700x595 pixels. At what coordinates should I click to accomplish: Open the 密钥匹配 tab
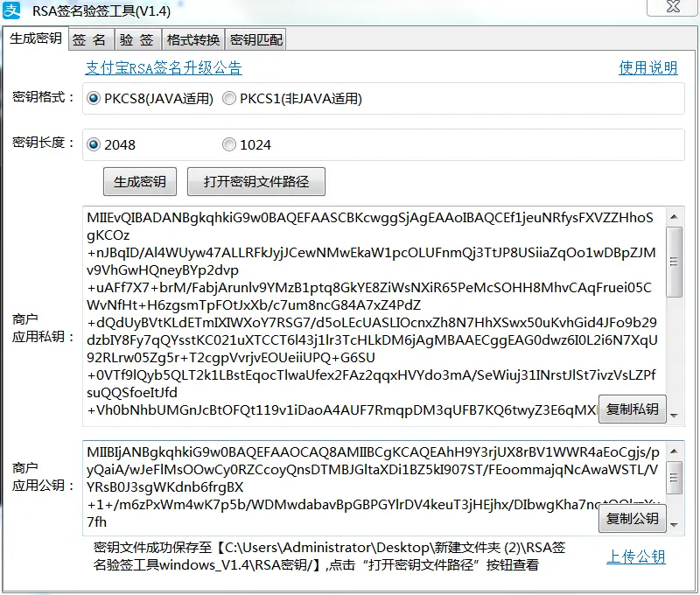click(255, 40)
